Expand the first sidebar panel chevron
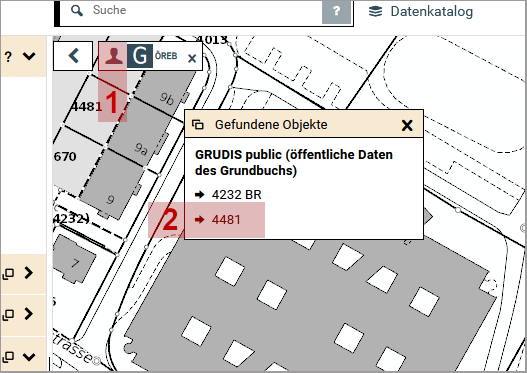 tap(29, 273)
